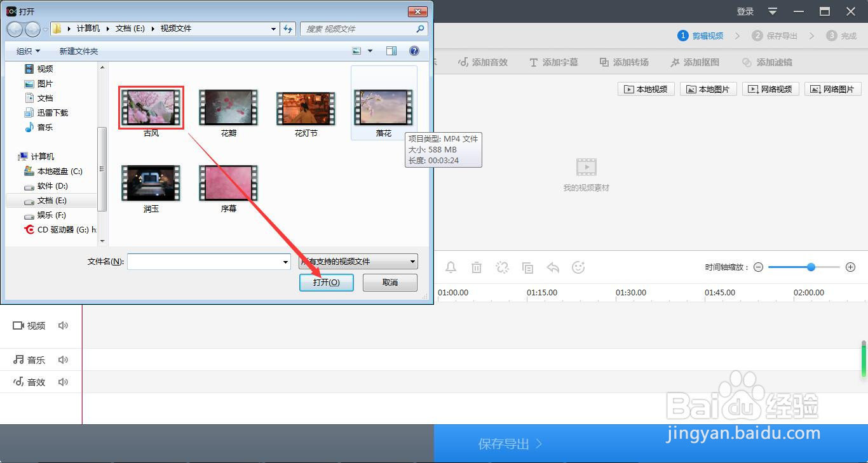Click the 网络图片 button

click(833, 89)
